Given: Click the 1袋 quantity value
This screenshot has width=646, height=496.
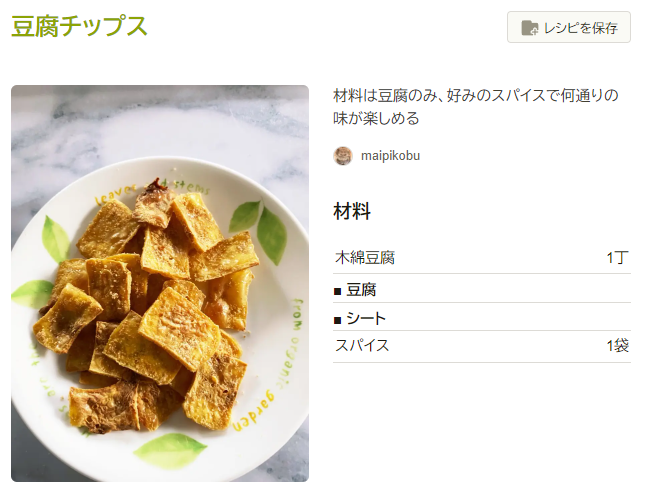Looking at the screenshot, I should click(618, 346).
